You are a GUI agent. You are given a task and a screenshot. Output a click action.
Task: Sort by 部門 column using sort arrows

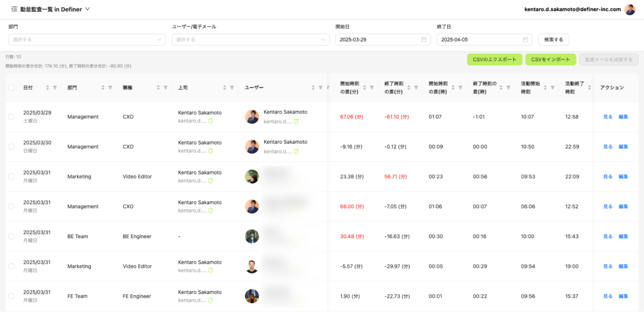103,87
